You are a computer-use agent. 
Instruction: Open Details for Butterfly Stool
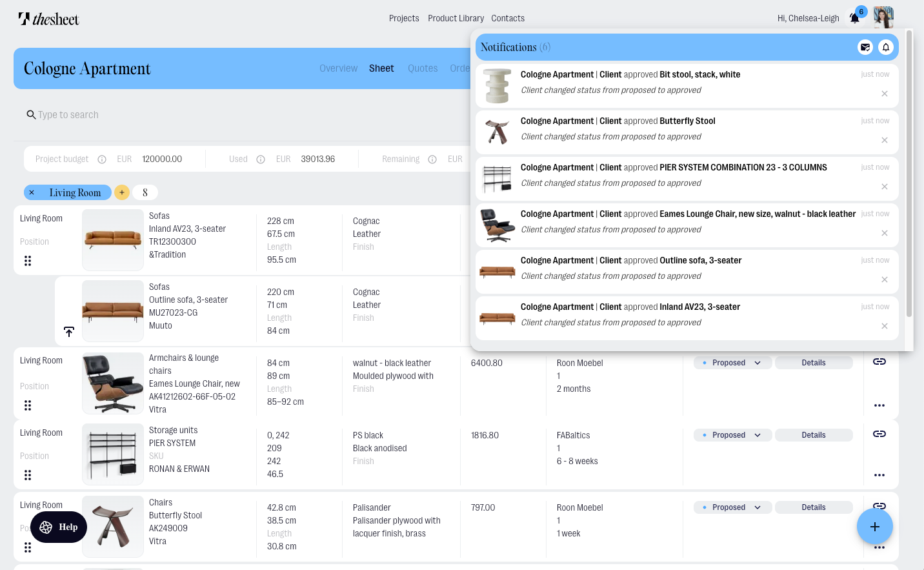[x=814, y=507]
